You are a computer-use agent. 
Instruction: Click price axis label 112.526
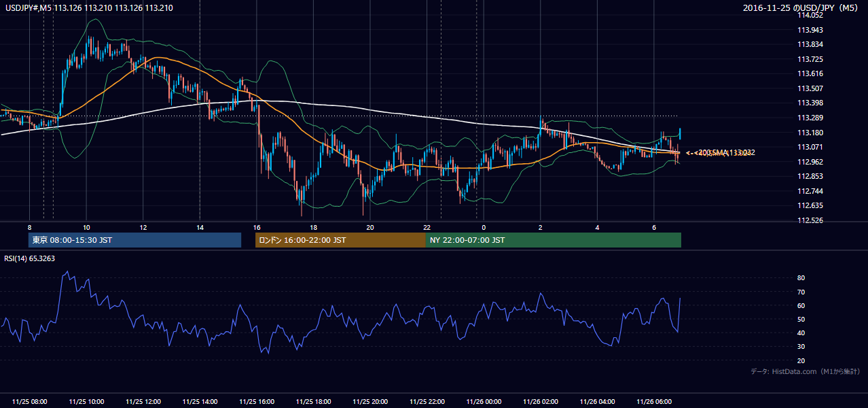(810, 220)
